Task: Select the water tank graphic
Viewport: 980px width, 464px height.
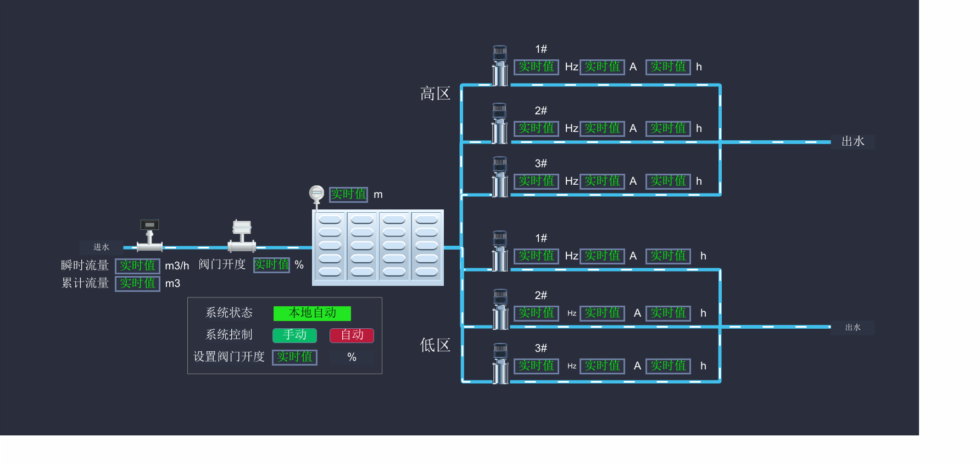Action: pyautogui.click(x=378, y=247)
